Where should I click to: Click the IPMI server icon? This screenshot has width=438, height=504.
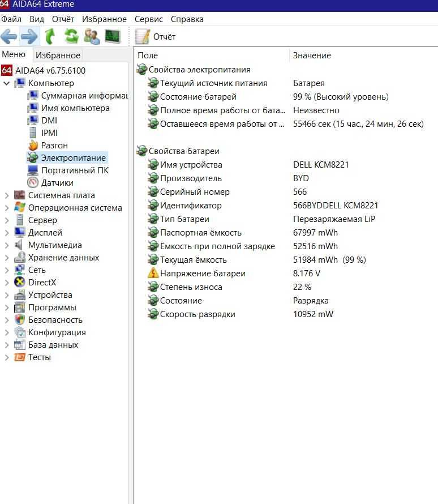coord(33,133)
